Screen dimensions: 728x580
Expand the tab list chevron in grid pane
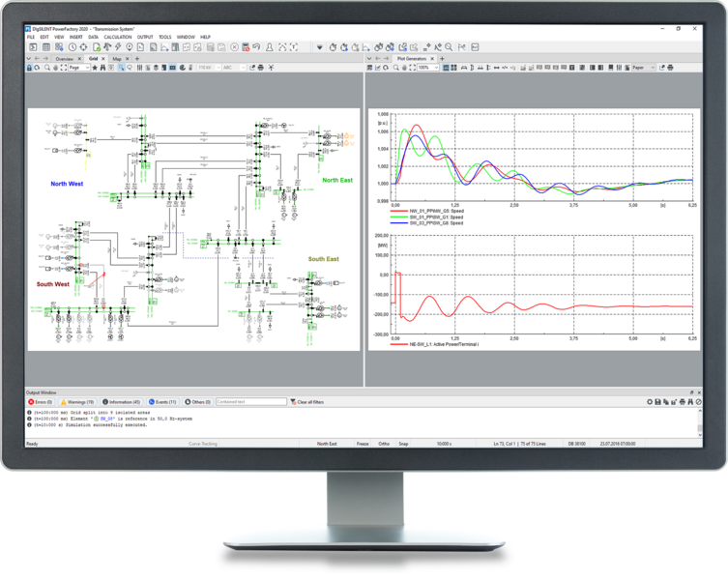29,59
